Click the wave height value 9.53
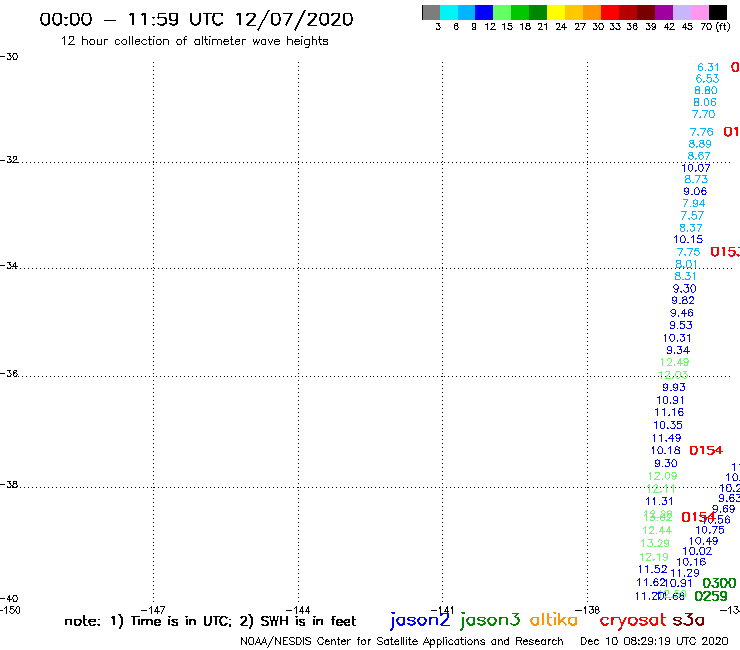Image resolution: width=740 pixels, height=650 pixels. [x=681, y=325]
